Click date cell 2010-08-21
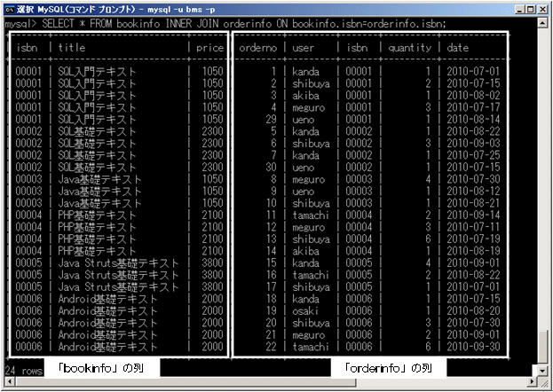Viewport: 553px width, 392px height. [473, 203]
